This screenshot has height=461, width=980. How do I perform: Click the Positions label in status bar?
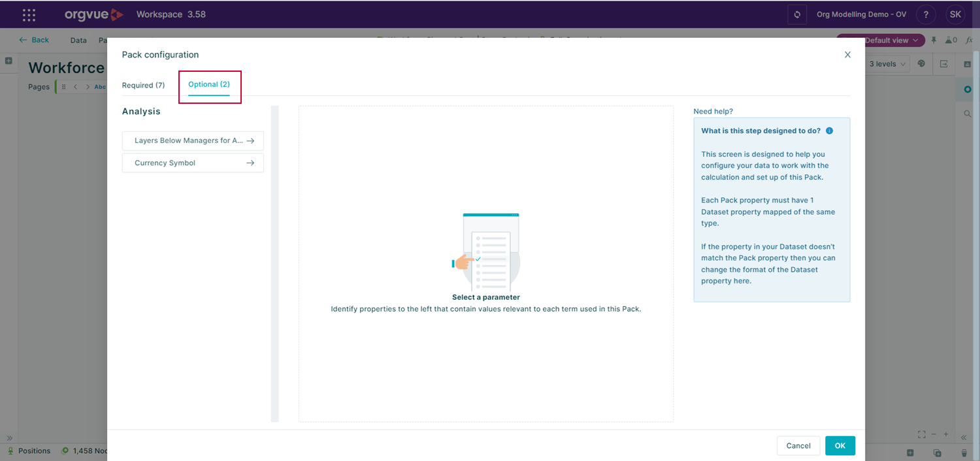[34, 451]
